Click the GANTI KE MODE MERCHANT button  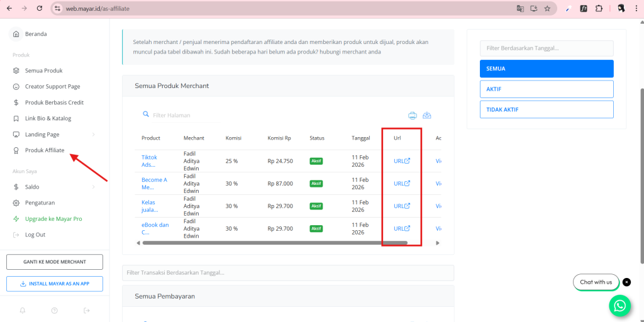tap(54, 262)
